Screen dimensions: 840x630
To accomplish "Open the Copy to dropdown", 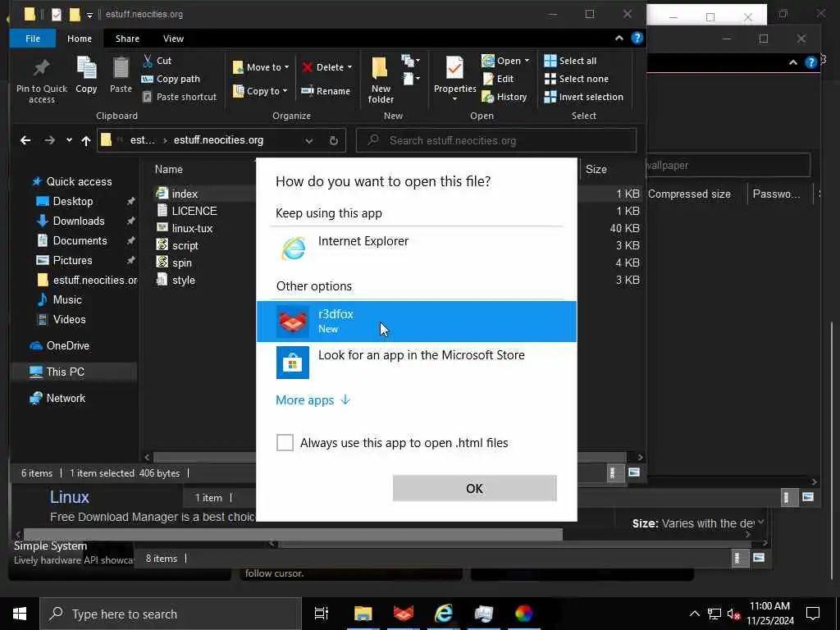I will pyautogui.click(x=260, y=91).
